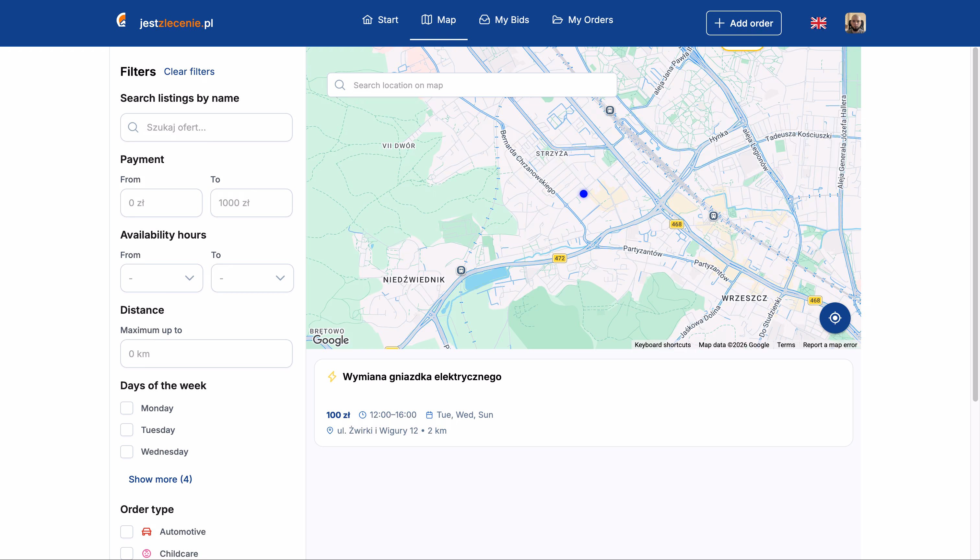
Task: Click the lightning bolt icon on listing
Action: click(x=332, y=377)
